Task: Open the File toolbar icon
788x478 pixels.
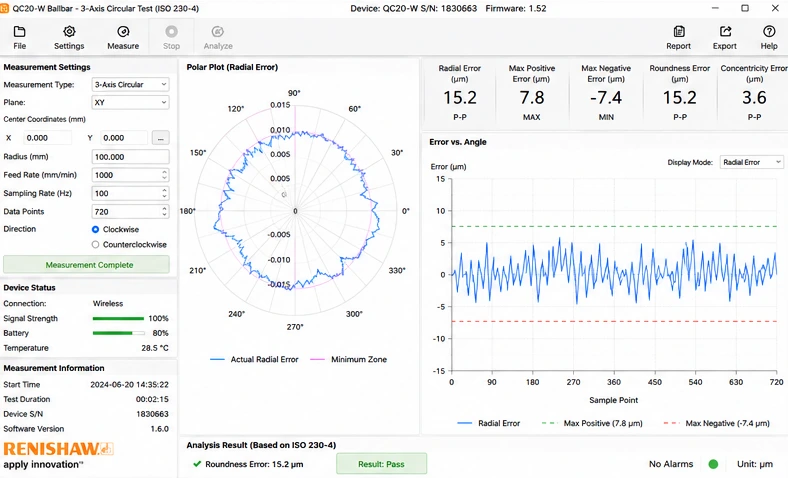Action: point(20,32)
